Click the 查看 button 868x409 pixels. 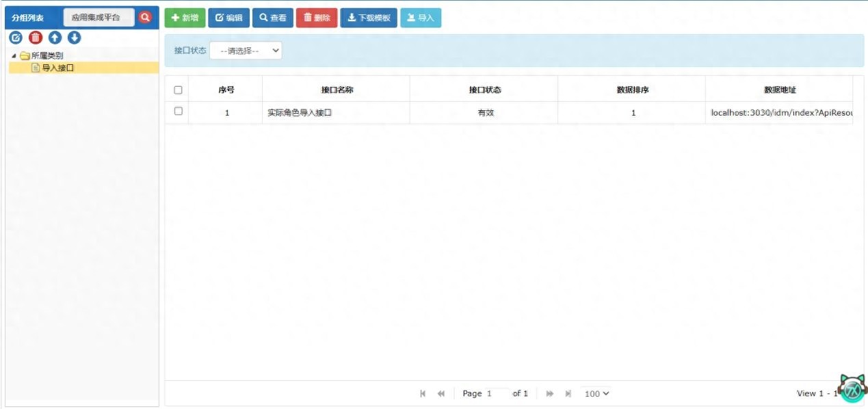point(273,18)
